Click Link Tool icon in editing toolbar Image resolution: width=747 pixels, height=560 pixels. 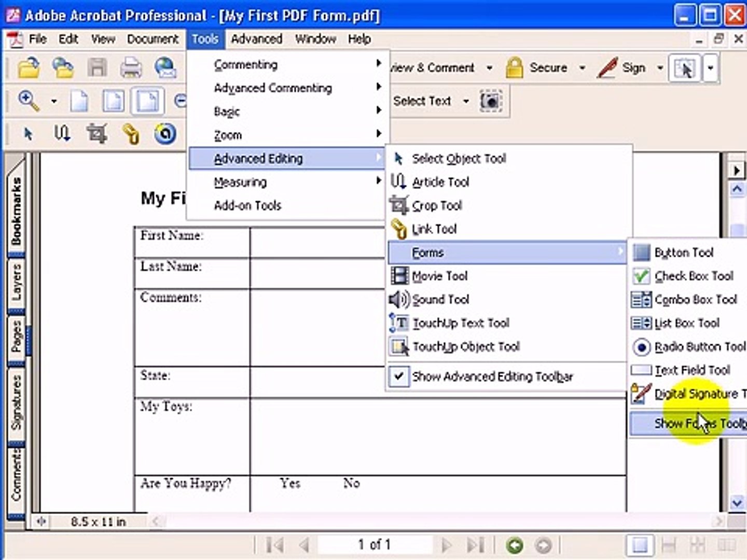click(131, 134)
